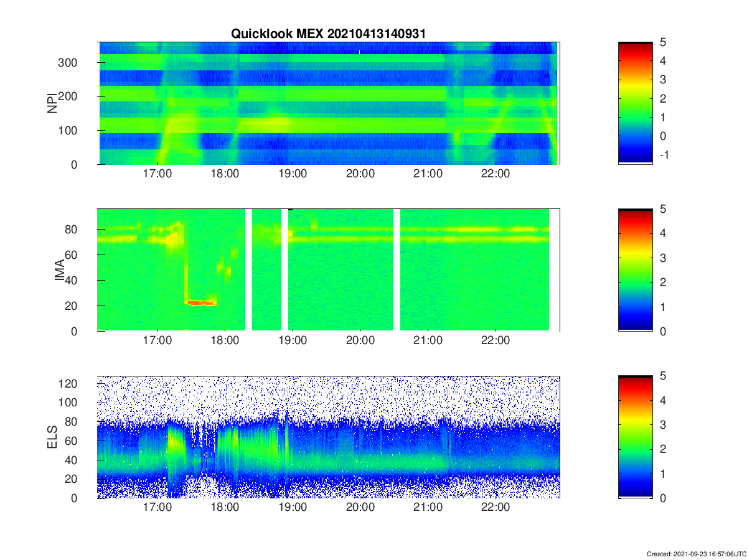
Task: Click the '17:00' tick under the ELS plot
Action: click(x=157, y=508)
